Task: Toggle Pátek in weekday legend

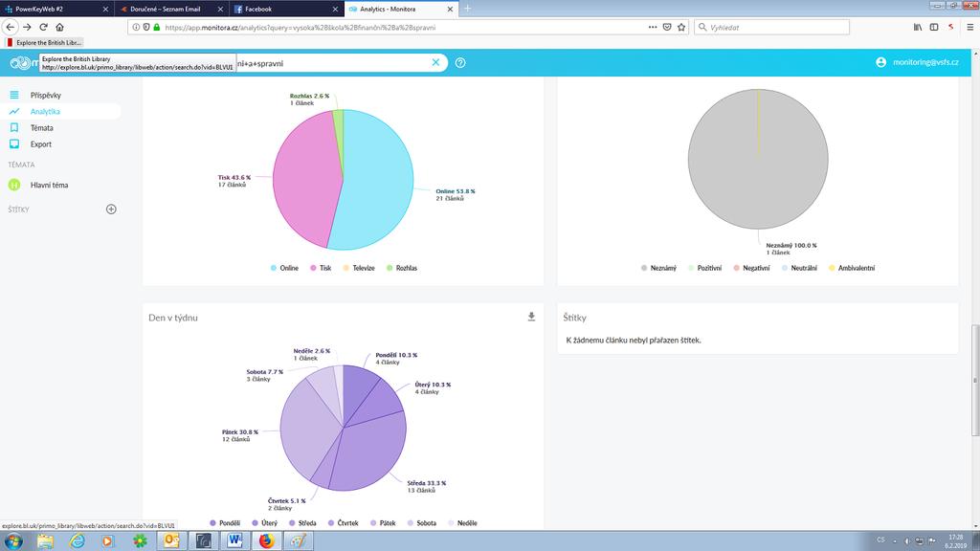Action: [x=383, y=523]
